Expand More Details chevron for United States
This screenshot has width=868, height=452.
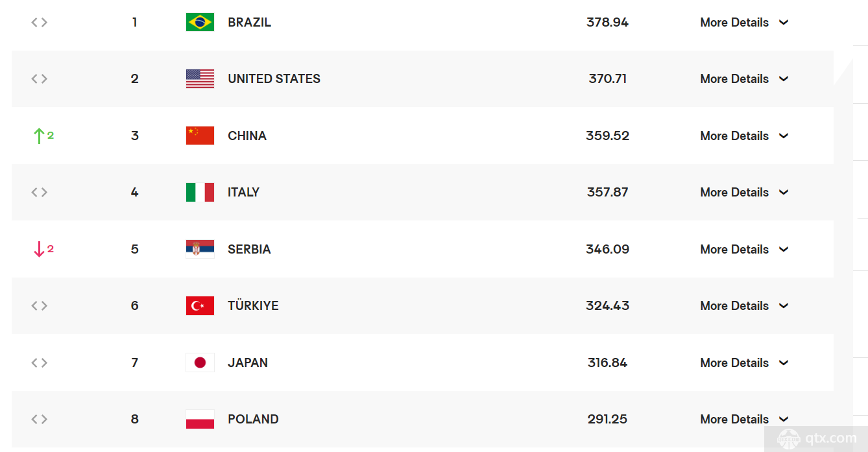784,78
